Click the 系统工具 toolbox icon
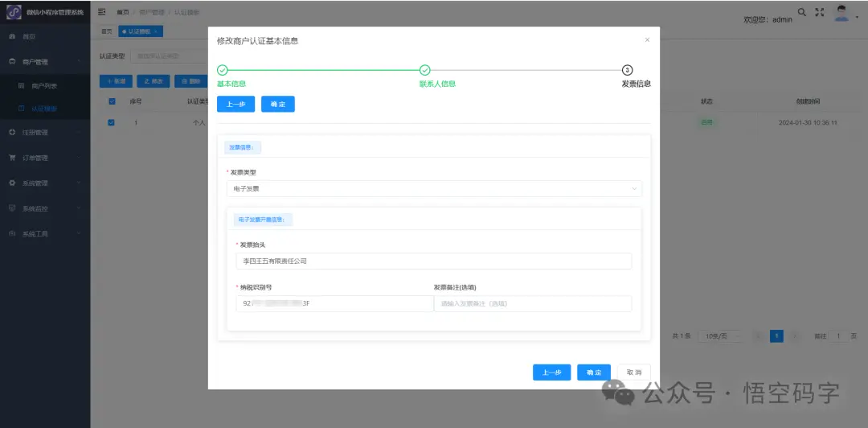This screenshot has width=868, height=428. (x=12, y=233)
